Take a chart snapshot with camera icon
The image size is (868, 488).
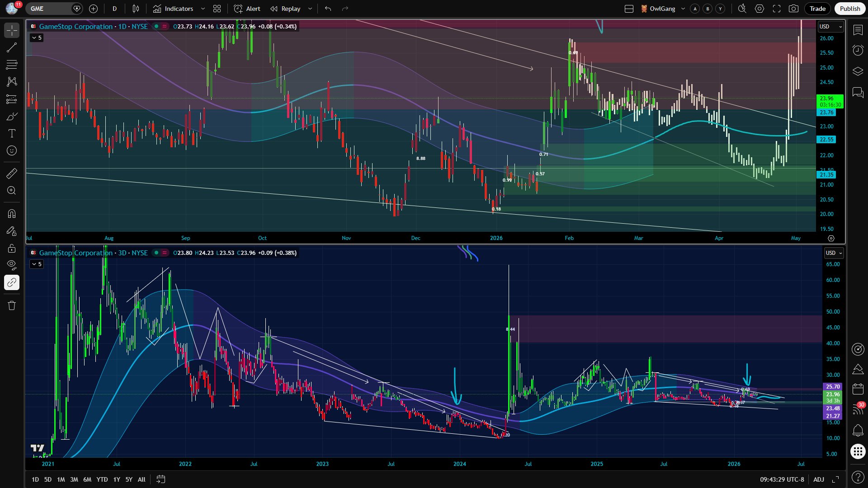click(793, 9)
